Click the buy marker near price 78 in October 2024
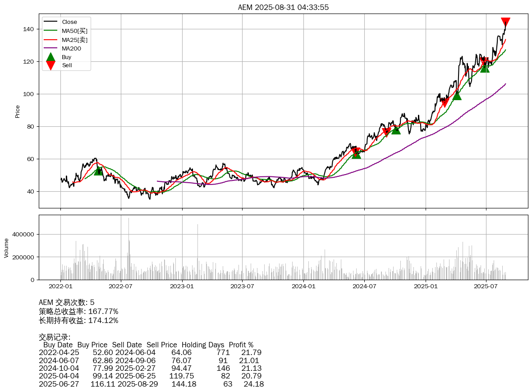 [396, 129]
